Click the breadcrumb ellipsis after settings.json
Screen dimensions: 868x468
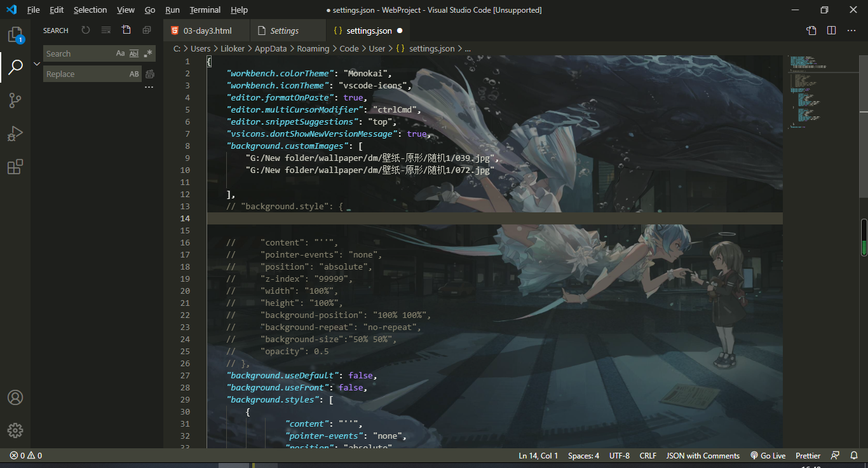coord(468,48)
